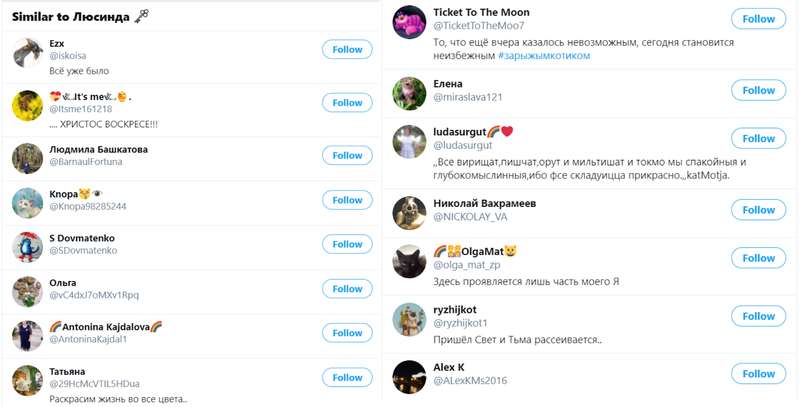Follow ryzhijkot account
800x407 pixels.
click(x=758, y=316)
